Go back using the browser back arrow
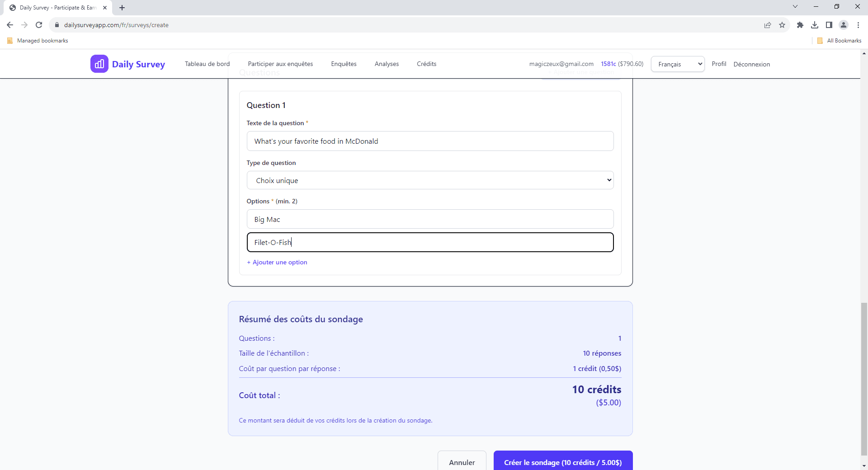Screen dimensions: 868x470 (x=10, y=25)
